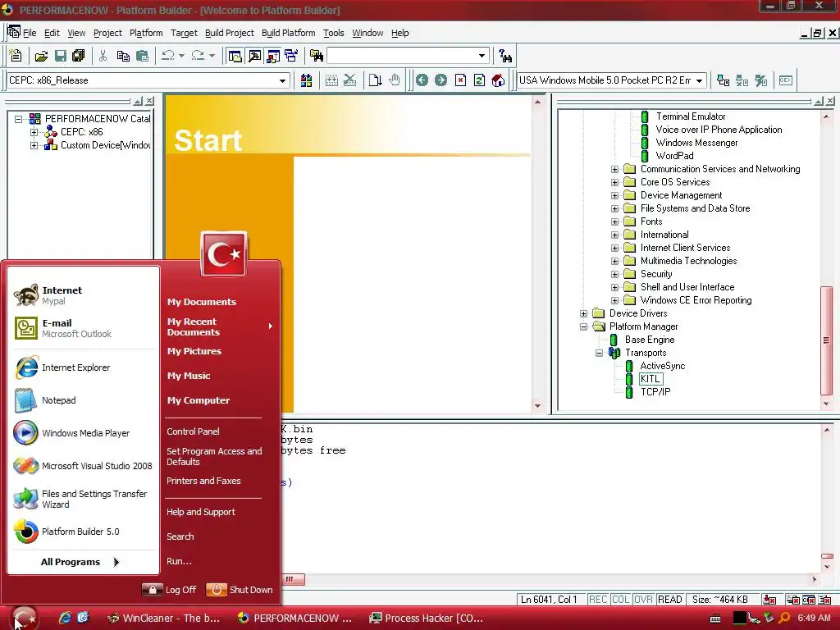Open Help and Support in Start menu
This screenshot has height=630, width=840.
coord(200,512)
